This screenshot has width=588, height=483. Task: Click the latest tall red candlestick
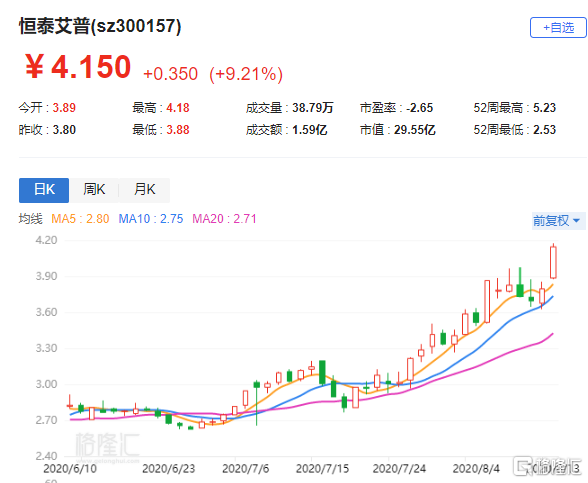coord(553,262)
